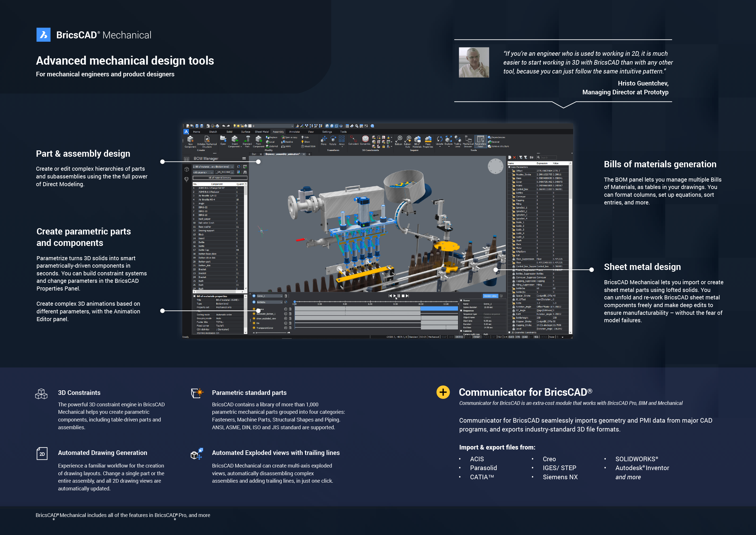Click the Undo arrow in quick access toolbar
Viewport: 756px width, 535px height.
[x=224, y=126]
